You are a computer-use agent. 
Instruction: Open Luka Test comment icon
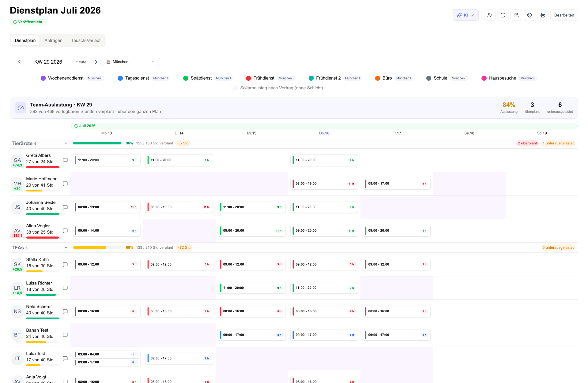[x=65, y=359]
